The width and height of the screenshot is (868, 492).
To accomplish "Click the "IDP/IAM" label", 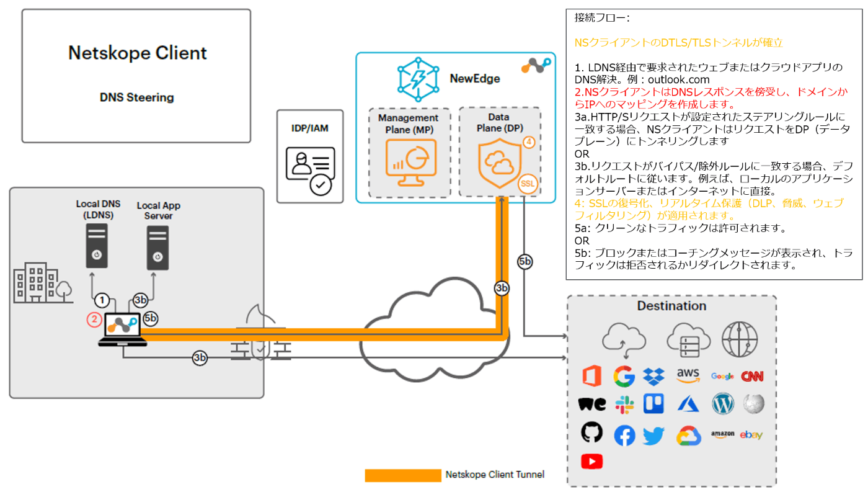I will pyautogui.click(x=310, y=128).
